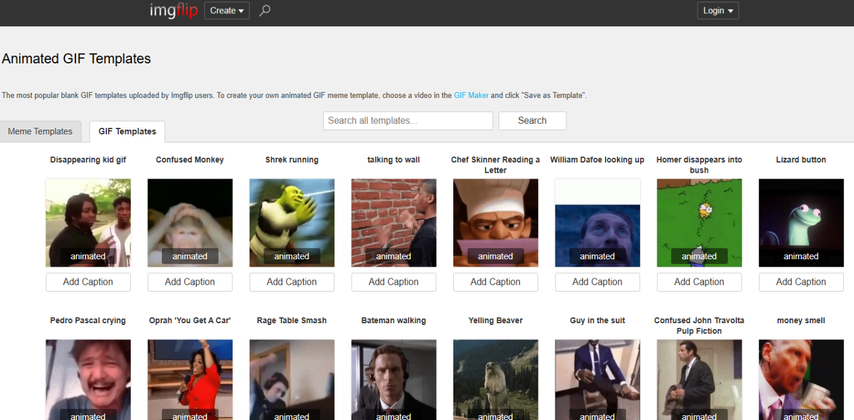Click the 'Guy in the suit' title
This screenshot has height=420, width=854.
[597, 320]
